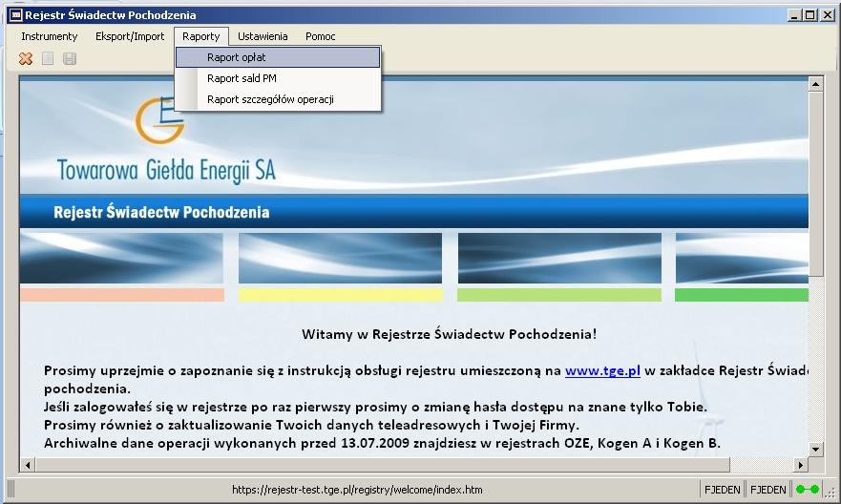Select Raport szczegółów operacji
The height and width of the screenshot is (504, 841).
click(x=278, y=99)
